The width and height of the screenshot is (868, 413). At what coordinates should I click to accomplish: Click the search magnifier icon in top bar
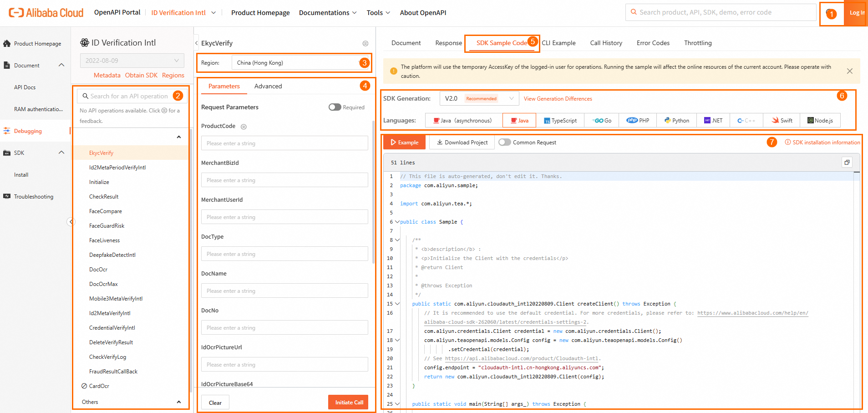click(x=633, y=12)
